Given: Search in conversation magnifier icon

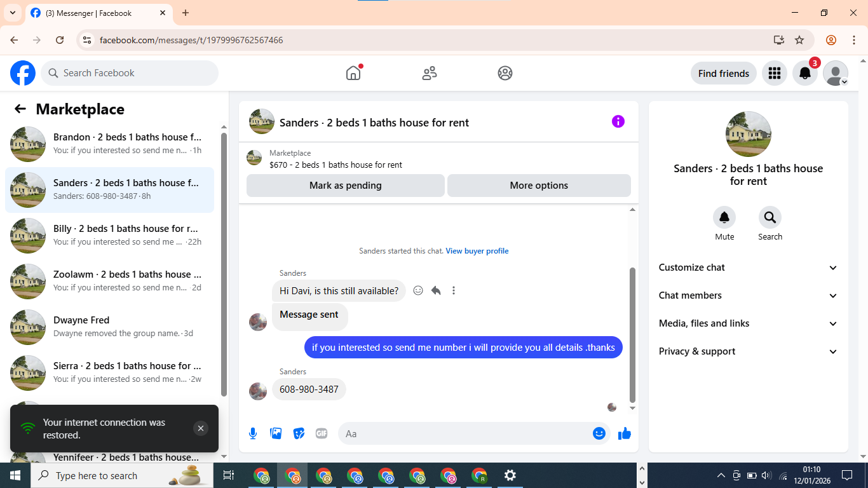Looking at the screenshot, I should [x=770, y=217].
